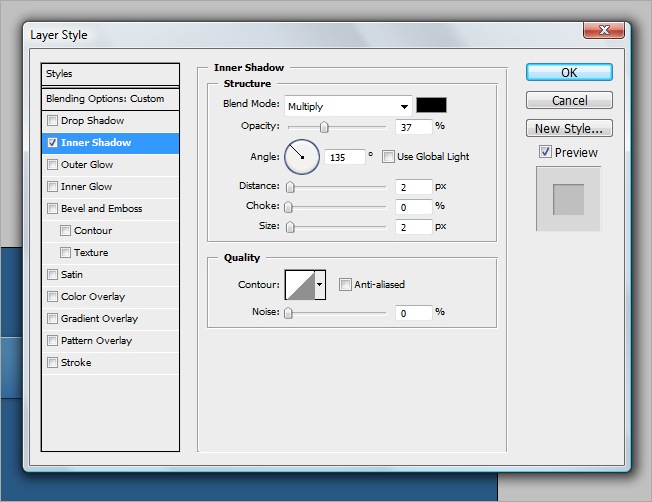This screenshot has height=502, width=652.
Task: Close the Layer Style dialog
Action: click(x=604, y=30)
